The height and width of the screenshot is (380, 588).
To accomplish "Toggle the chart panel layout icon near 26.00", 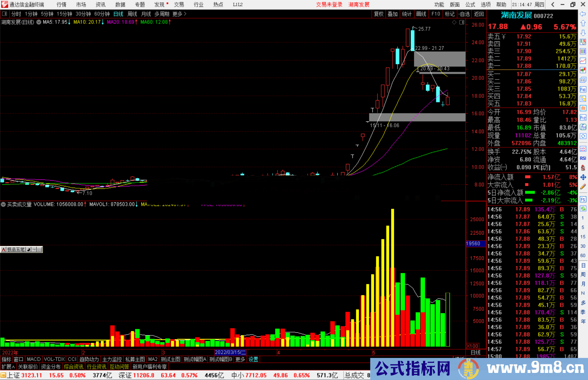I will [462, 22].
